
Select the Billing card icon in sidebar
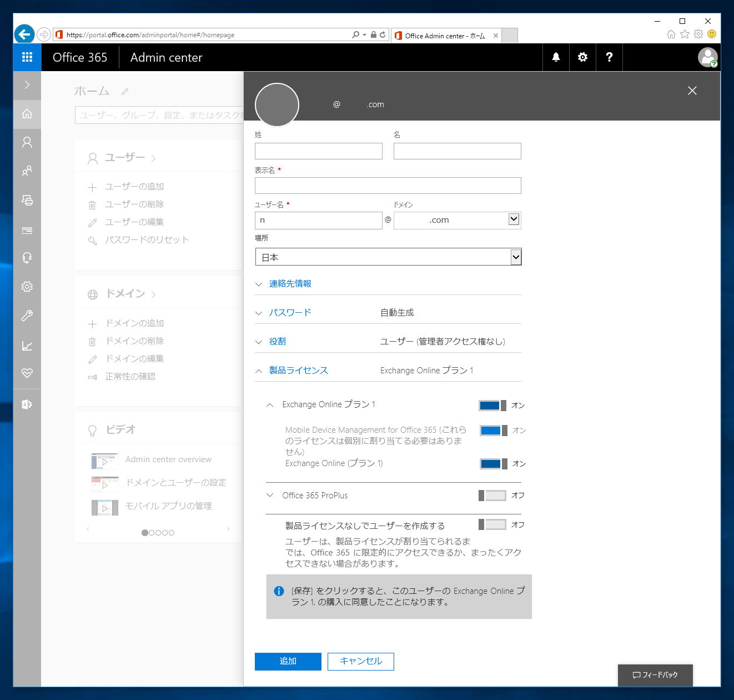(x=27, y=230)
